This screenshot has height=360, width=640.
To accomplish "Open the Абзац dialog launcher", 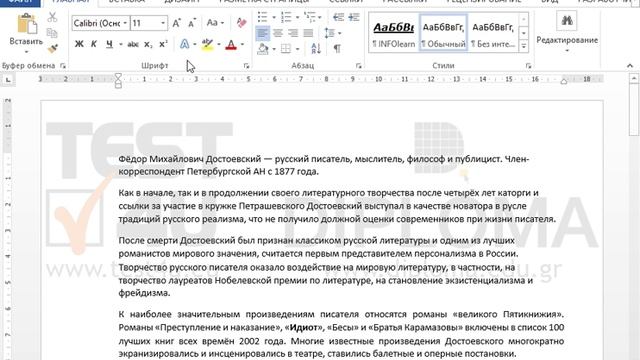I will 358,66.
